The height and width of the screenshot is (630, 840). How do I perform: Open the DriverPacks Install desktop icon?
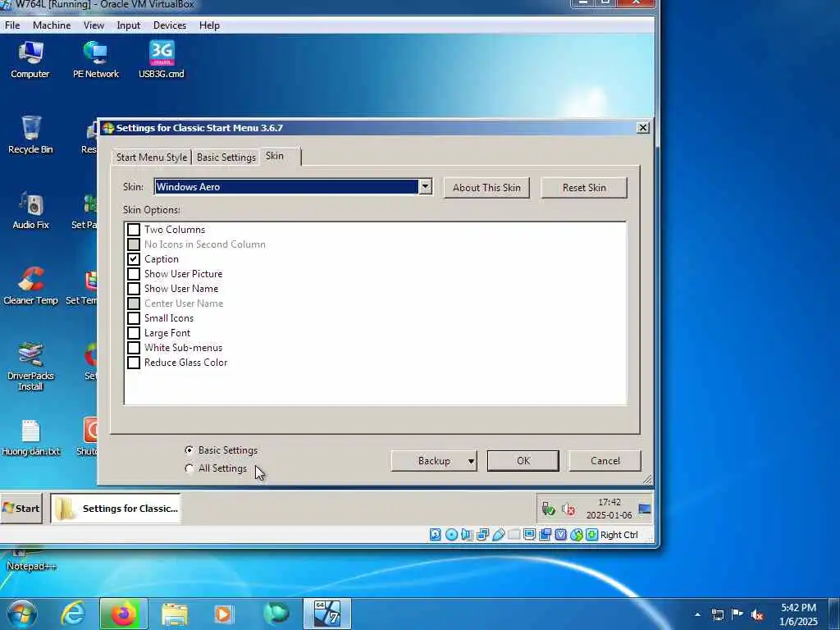point(30,367)
